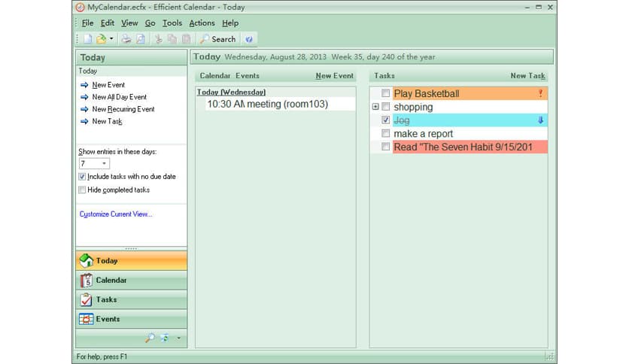Click the Copy toolbar icon

(172, 39)
